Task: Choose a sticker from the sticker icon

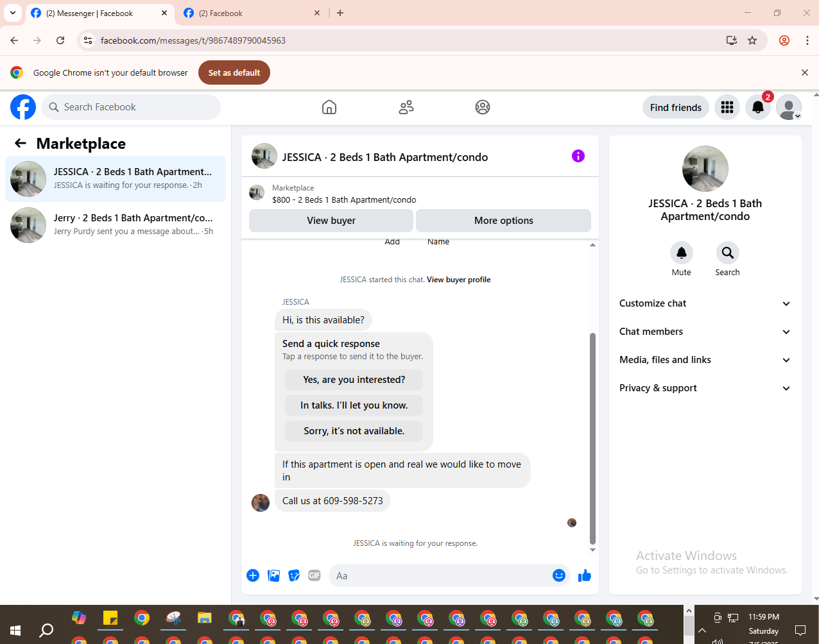Action: (x=294, y=575)
